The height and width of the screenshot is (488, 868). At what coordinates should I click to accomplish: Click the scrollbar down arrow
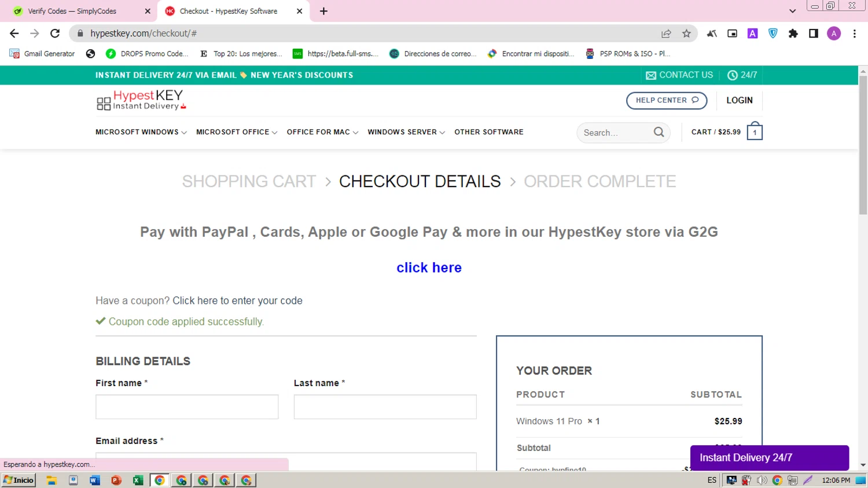(863, 465)
